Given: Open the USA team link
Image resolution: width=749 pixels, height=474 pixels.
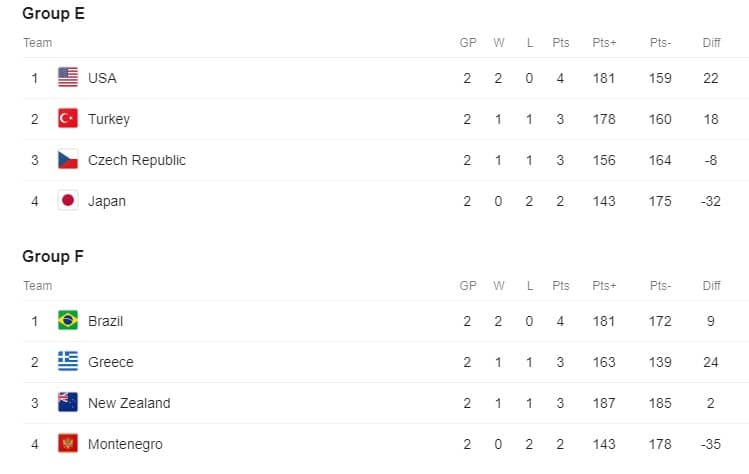Looking at the screenshot, I should [102, 78].
